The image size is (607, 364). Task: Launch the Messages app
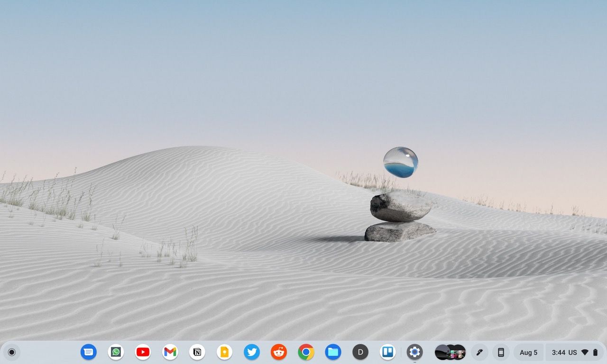[88, 352]
